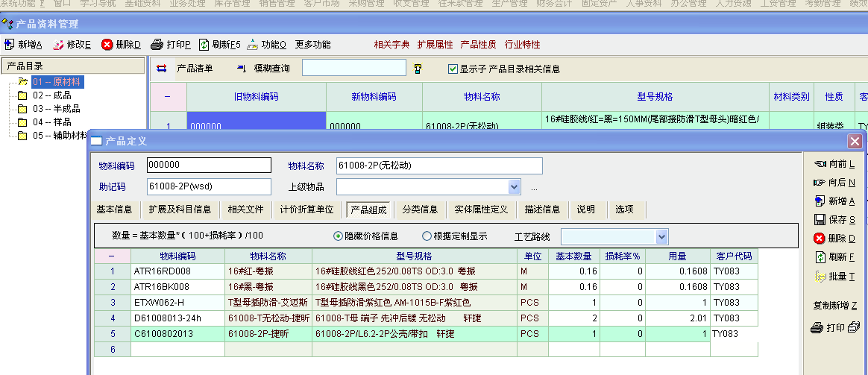Click the 刷新 F5 refresh icon
This screenshot has height=375, width=868.
[x=204, y=45]
